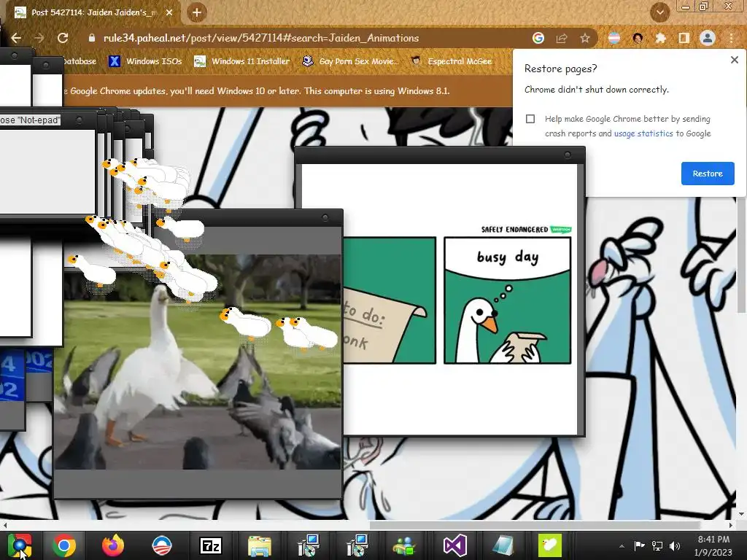Image resolution: width=747 pixels, height=560 pixels.
Task: Open the Chrome three-dot menu
Action: coord(731,38)
